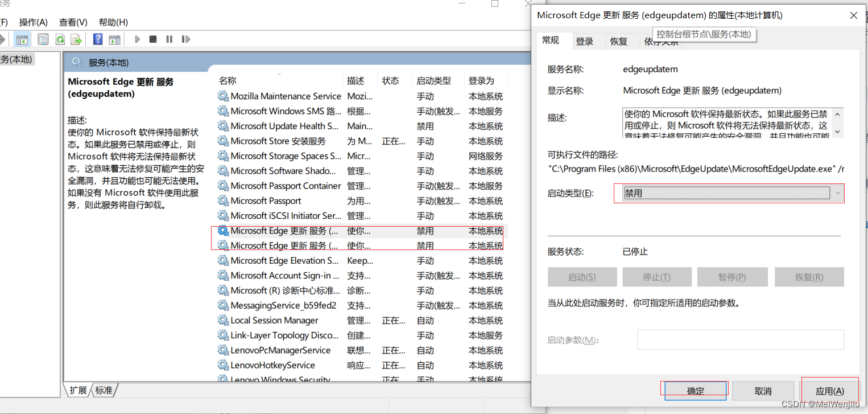Viewport: 868px width, 414px height.
Task: Click the 取消 button
Action: (x=763, y=391)
